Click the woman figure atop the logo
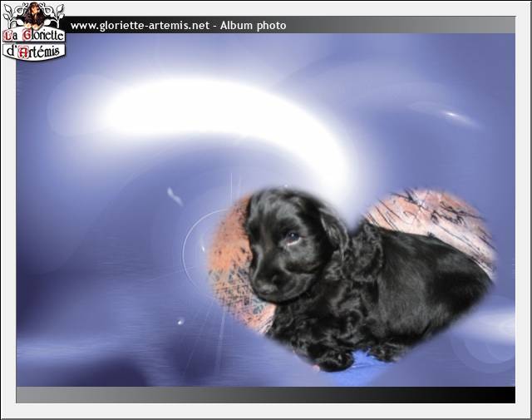This screenshot has height=420, width=532. pos(33,14)
